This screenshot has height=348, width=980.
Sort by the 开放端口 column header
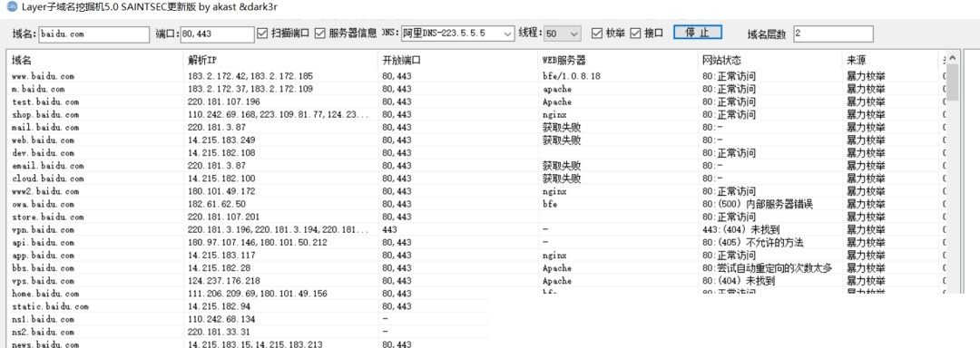457,61
